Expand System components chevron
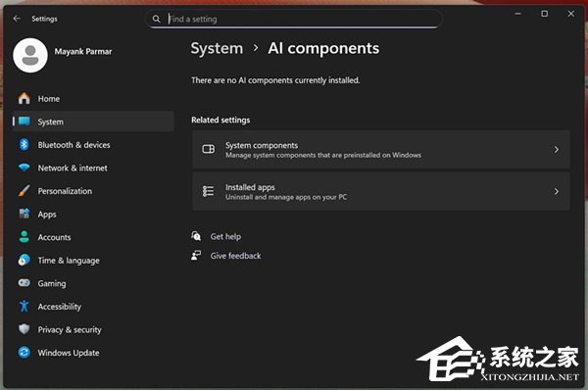The width and height of the screenshot is (588, 390). click(x=556, y=149)
